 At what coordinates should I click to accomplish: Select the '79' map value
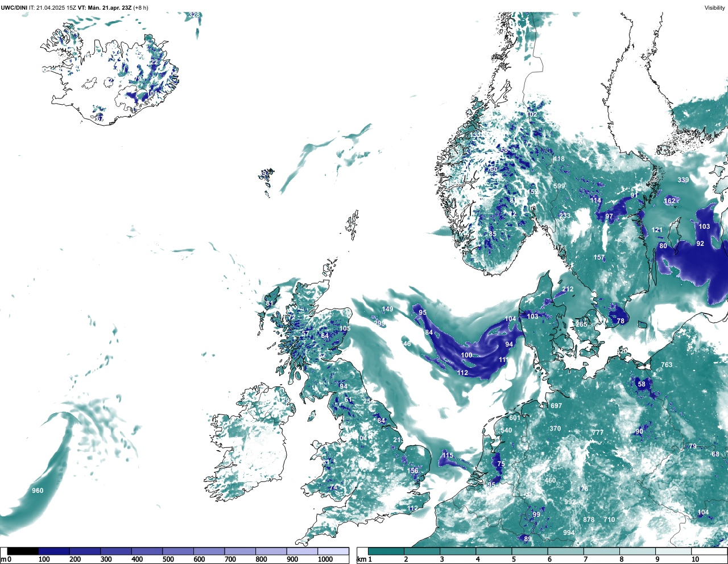pyautogui.click(x=692, y=446)
